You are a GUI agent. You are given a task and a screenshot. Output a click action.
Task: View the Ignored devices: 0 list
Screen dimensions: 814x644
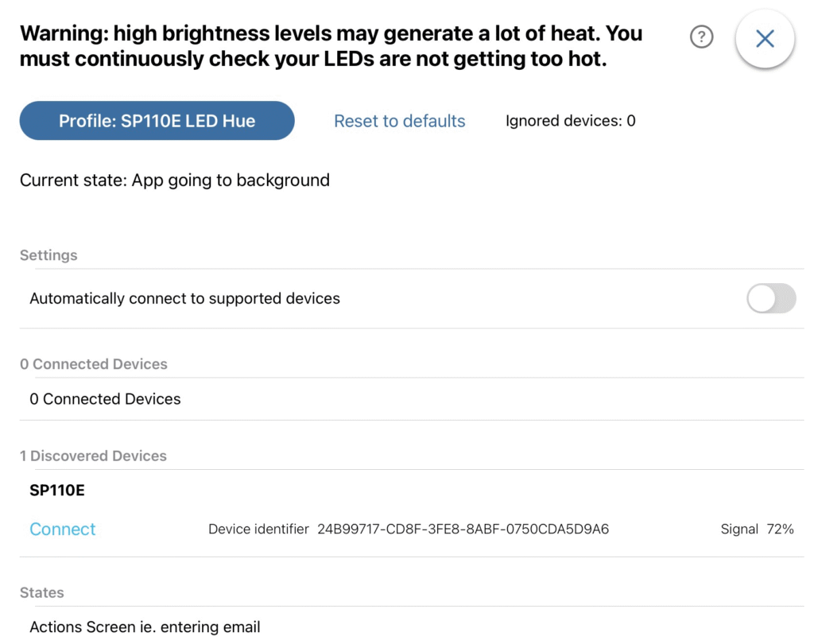point(570,121)
